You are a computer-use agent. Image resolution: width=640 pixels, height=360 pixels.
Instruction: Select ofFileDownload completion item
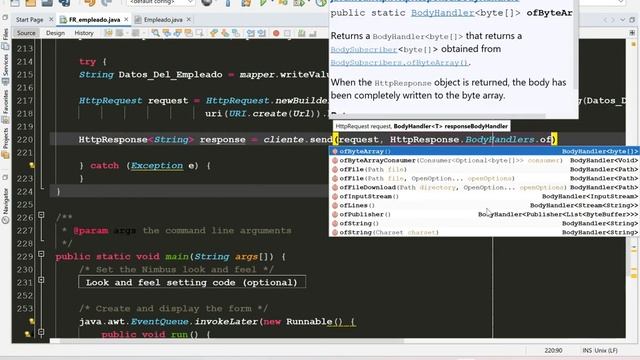pyautogui.click(x=484, y=187)
